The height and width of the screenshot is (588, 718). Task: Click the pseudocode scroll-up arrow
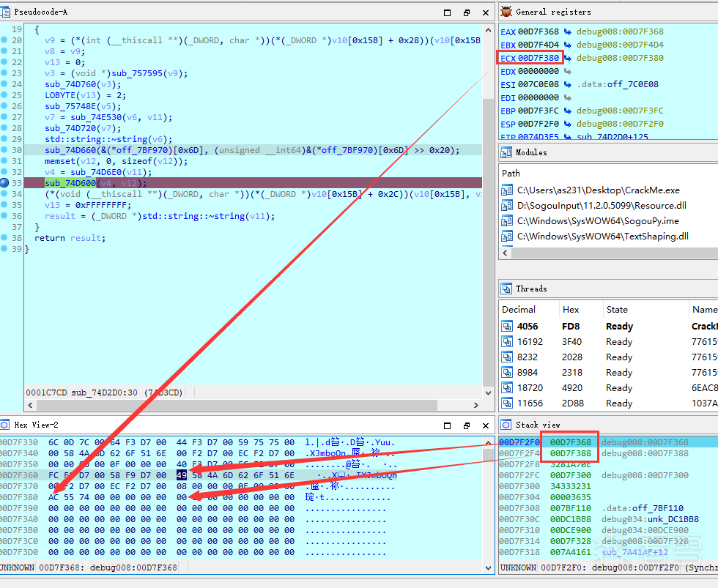coord(488,30)
